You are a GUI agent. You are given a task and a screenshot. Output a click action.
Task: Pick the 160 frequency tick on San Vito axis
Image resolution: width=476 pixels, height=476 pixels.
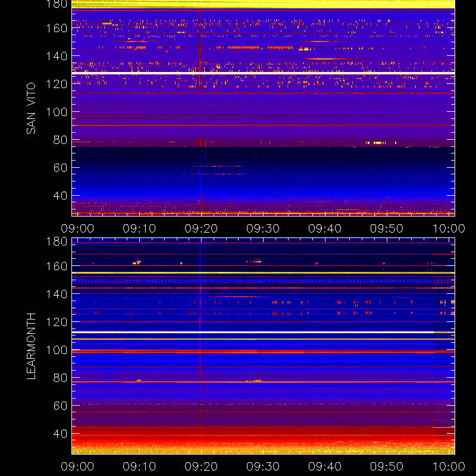57,28
